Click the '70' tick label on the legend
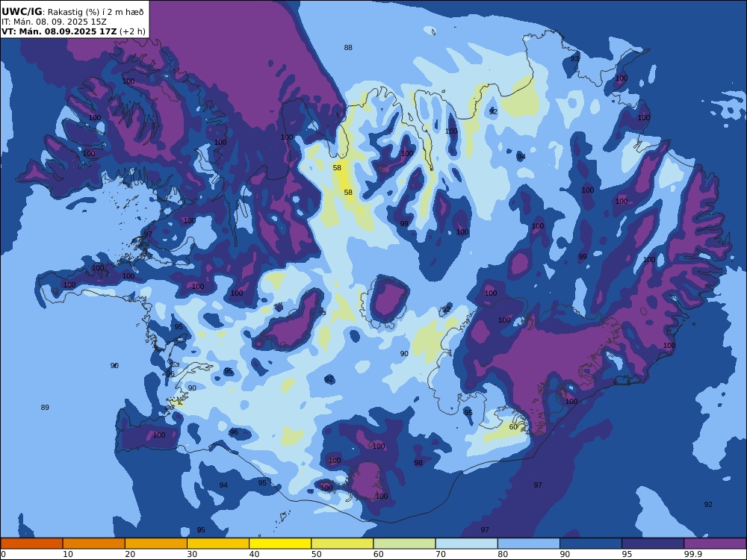This screenshot has width=747, height=560. coord(441,554)
